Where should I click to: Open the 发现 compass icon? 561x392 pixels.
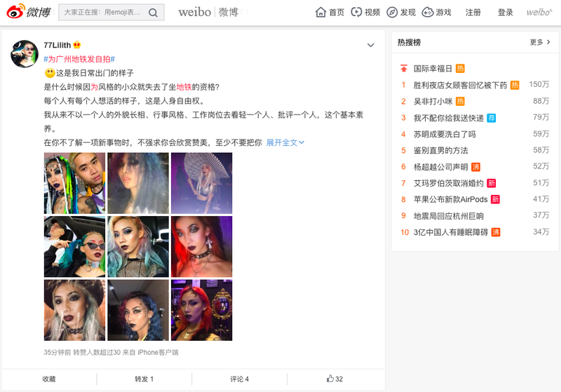392,12
